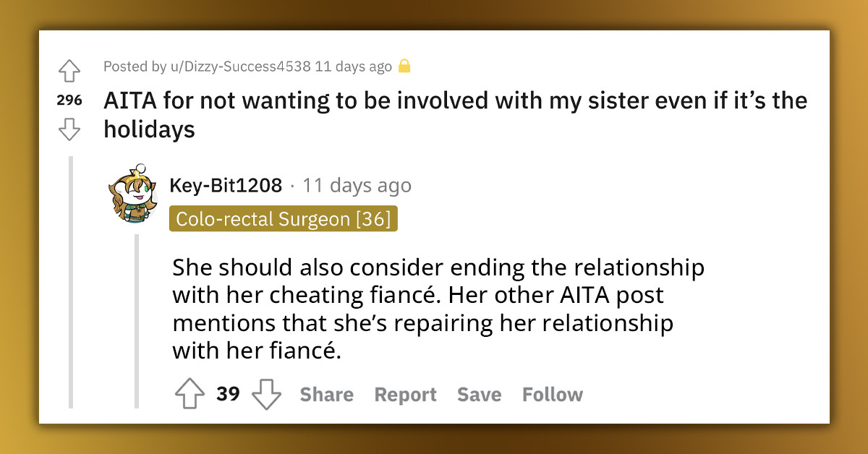868x454 pixels.
Task: Upvote the post about holiday sister drama
Action: coord(69,70)
